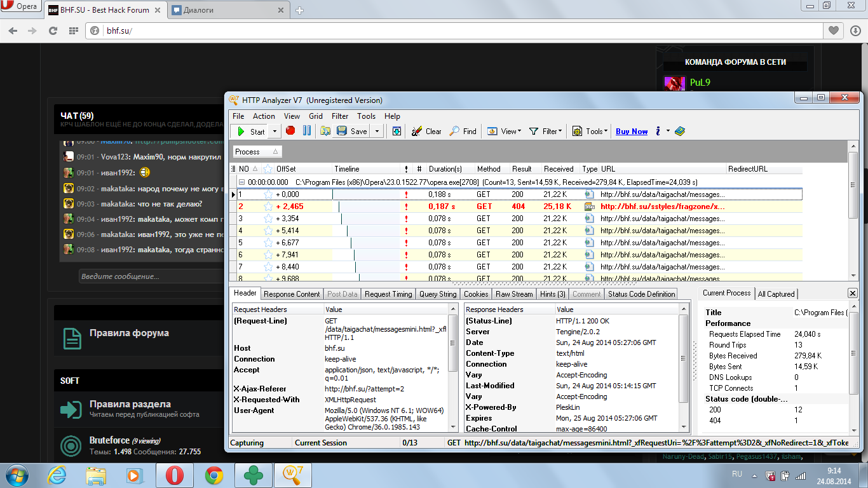Select the red 404 request row URL
This screenshot has height=488, width=868.
[662, 207]
